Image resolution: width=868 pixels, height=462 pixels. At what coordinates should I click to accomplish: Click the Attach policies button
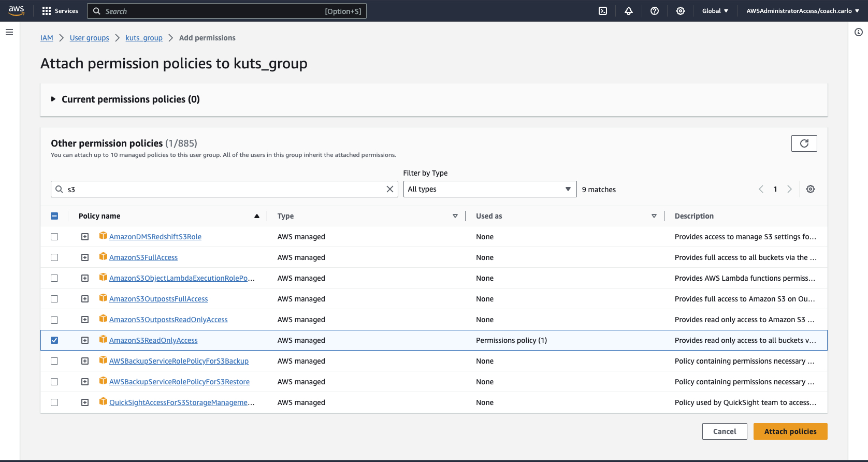coord(790,431)
